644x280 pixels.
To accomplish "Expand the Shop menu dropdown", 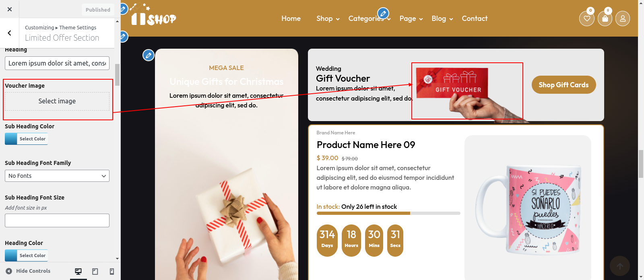I will coord(328,19).
